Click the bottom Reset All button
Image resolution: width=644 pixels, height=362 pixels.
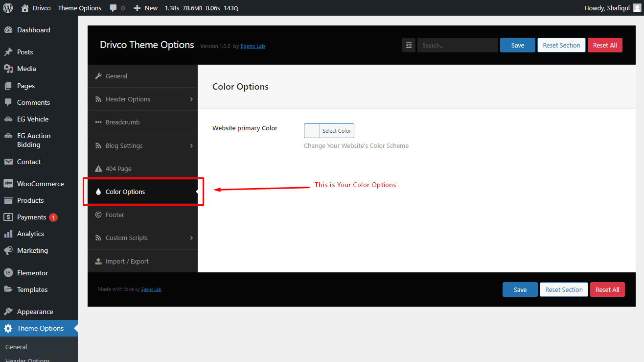tap(607, 290)
